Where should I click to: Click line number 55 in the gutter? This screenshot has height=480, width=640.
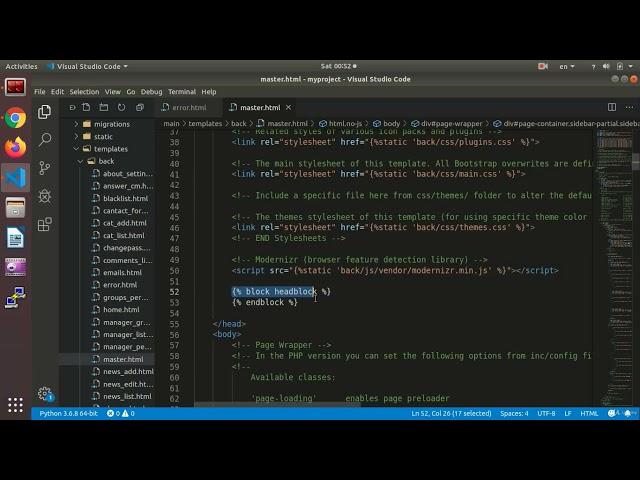pyautogui.click(x=174, y=324)
